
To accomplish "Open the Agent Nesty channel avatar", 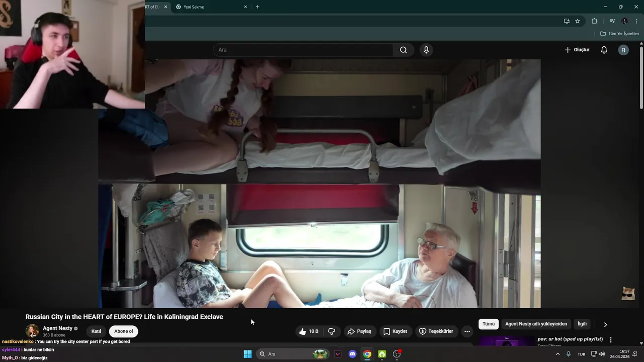I will pyautogui.click(x=32, y=331).
